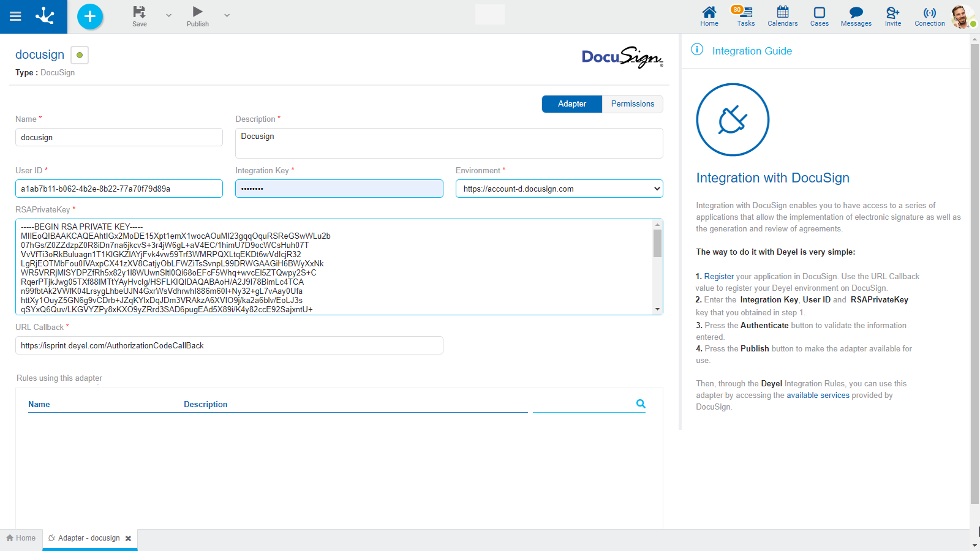The height and width of the screenshot is (551, 980).
Task: Click the Integration Guide info icon
Action: pos(697,50)
